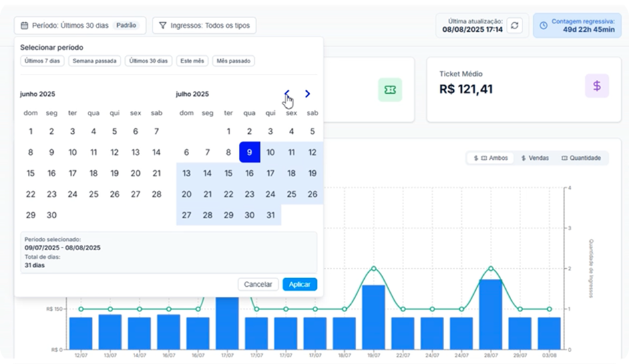
Task: Select the Últimos 7 dias preset
Action: pos(41,61)
